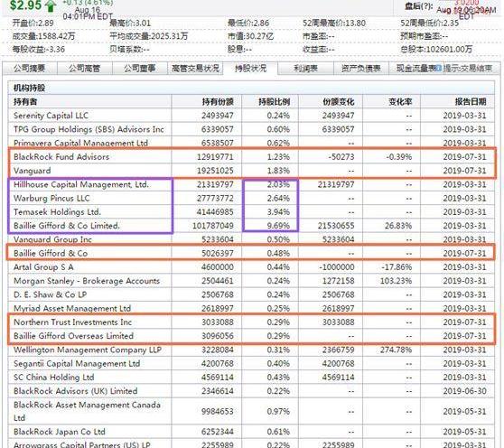Click the 103.23% change rate value

coord(396,281)
